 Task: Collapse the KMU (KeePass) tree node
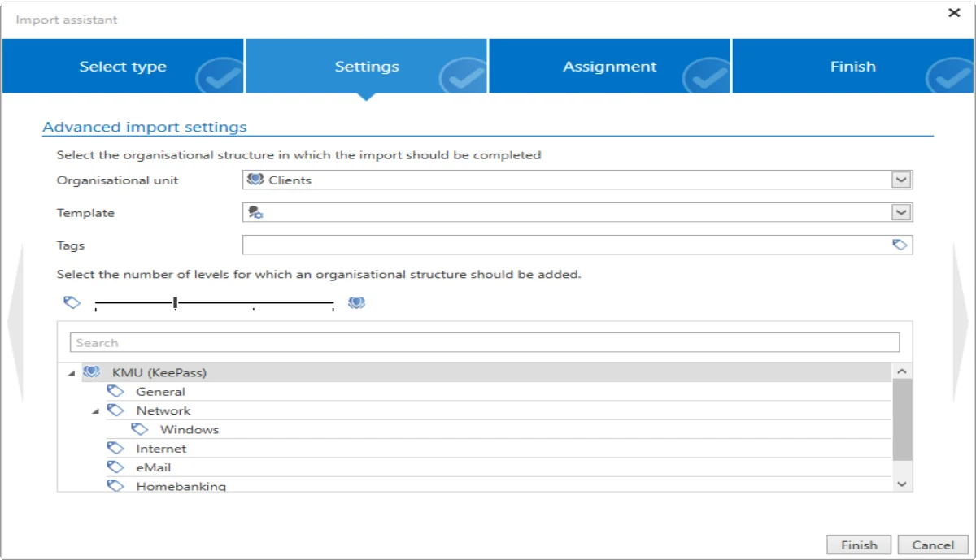(x=72, y=373)
